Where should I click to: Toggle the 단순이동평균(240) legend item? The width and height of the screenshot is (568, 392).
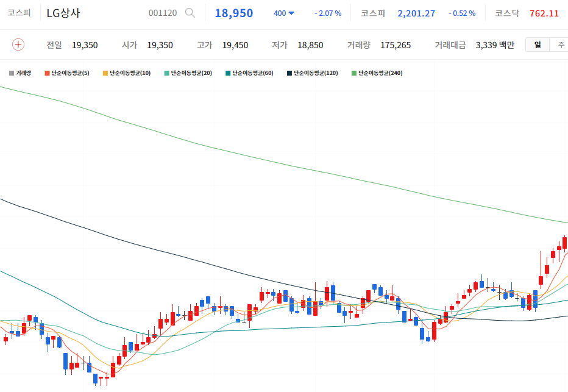pyautogui.click(x=377, y=73)
